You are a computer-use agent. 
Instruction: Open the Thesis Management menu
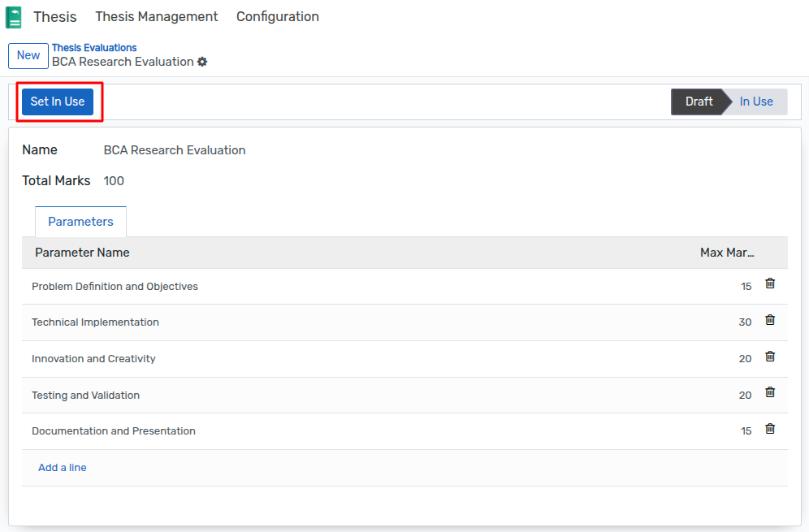click(156, 16)
